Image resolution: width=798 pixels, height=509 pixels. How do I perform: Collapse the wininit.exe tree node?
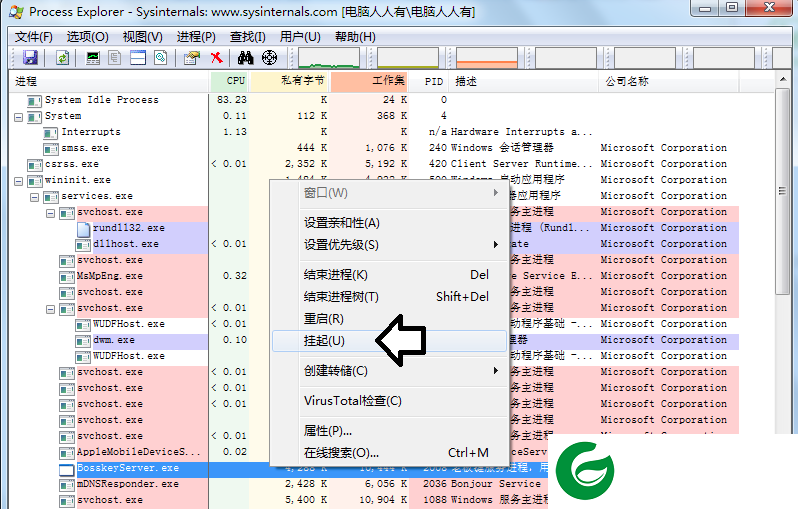(18, 181)
